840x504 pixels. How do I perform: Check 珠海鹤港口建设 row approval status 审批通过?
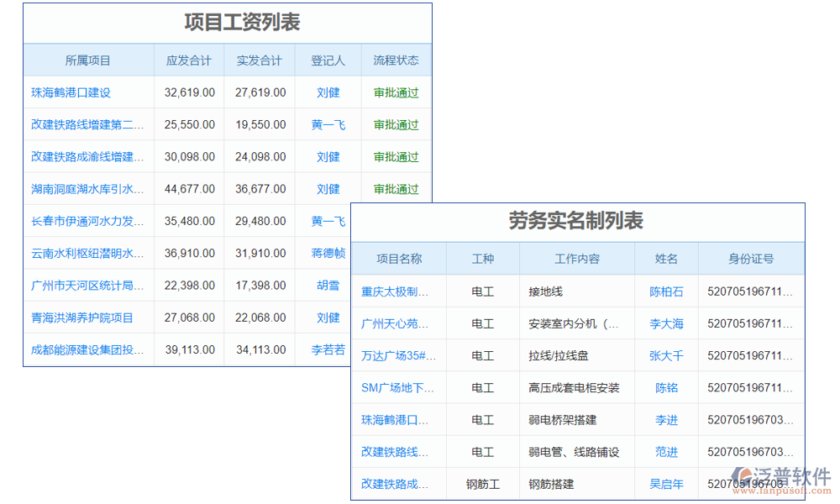[396, 92]
